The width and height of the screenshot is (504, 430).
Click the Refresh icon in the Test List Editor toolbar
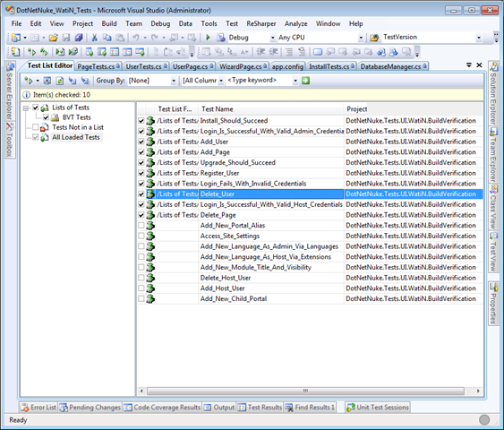coord(60,81)
